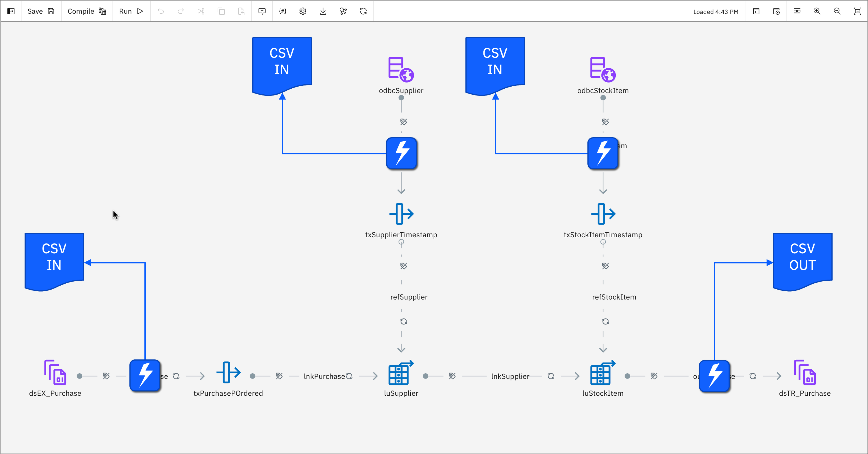Add a comment with the comment icon
The height and width of the screenshot is (454, 868).
tap(262, 11)
